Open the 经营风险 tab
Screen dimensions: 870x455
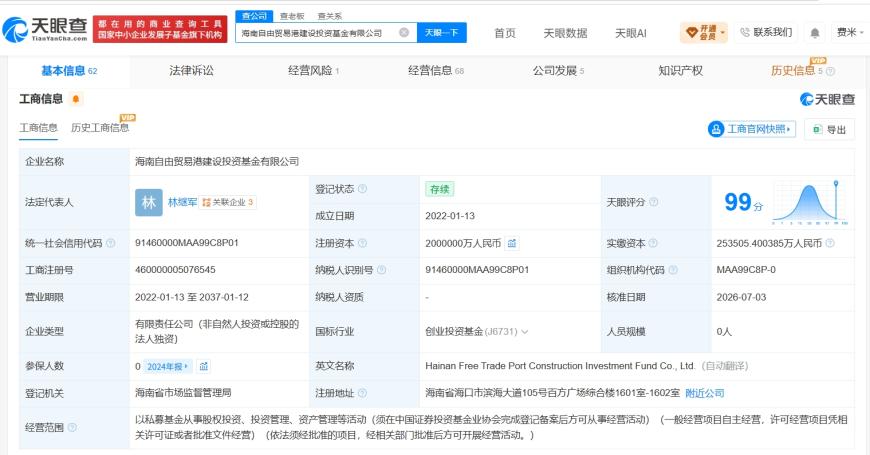tap(313, 70)
